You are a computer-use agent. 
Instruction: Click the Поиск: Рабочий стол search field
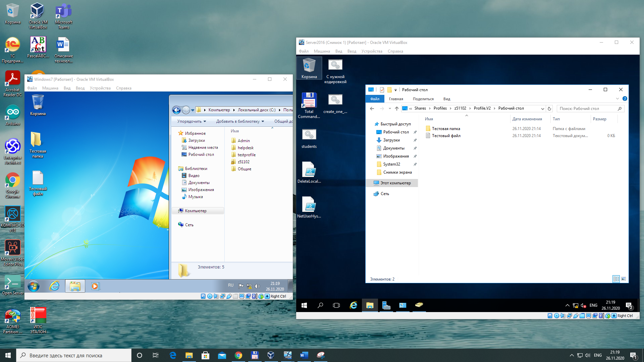[x=587, y=109]
